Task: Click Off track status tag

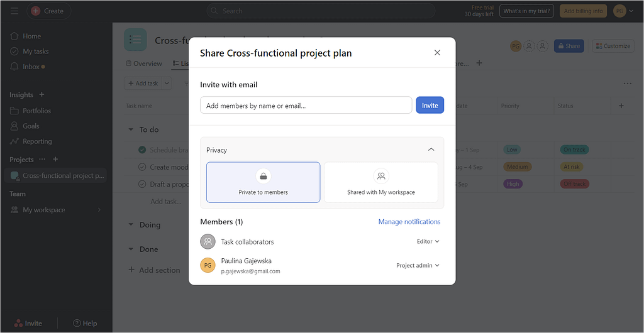Action: 575,184
